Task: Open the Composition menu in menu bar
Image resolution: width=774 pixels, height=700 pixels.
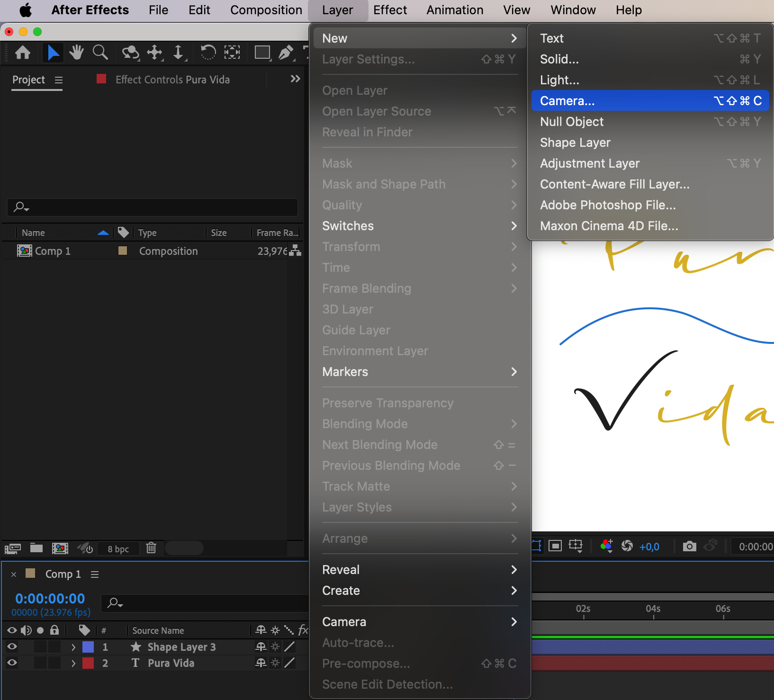Action: [x=266, y=10]
